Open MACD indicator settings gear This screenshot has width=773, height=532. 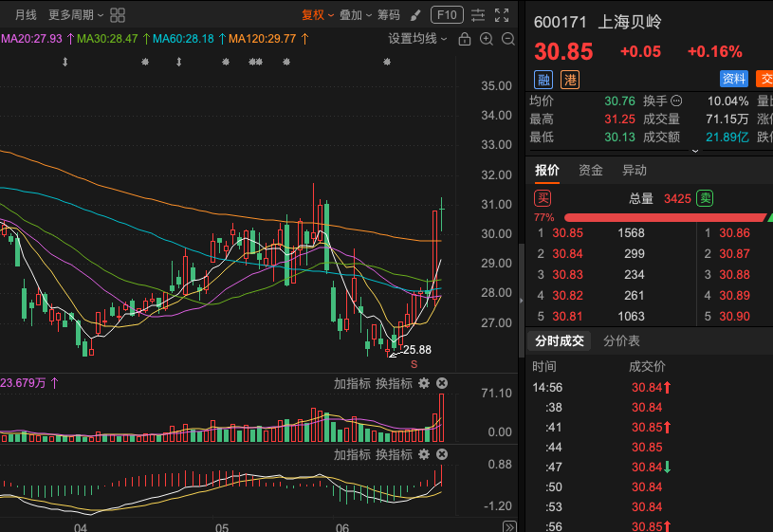[424, 454]
